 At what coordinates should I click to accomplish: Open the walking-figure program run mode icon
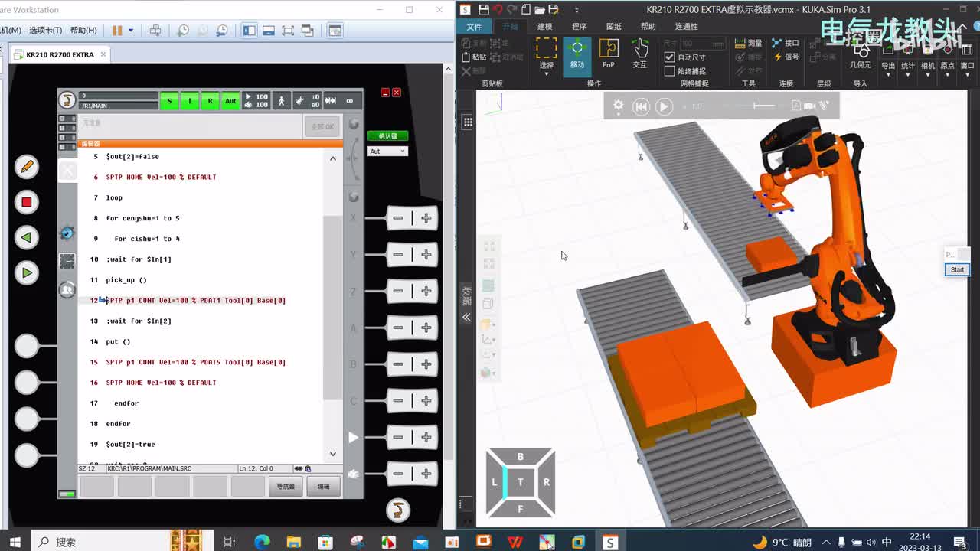(282, 101)
